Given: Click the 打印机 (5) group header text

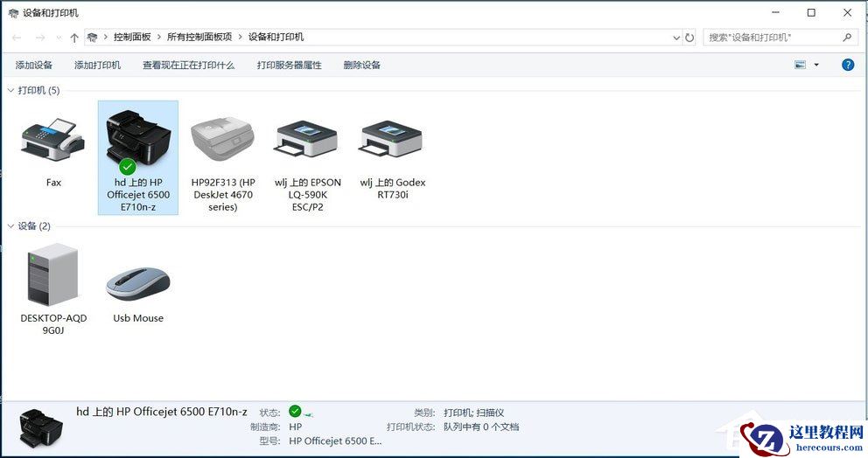Looking at the screenshot, I should click(38, 90).
